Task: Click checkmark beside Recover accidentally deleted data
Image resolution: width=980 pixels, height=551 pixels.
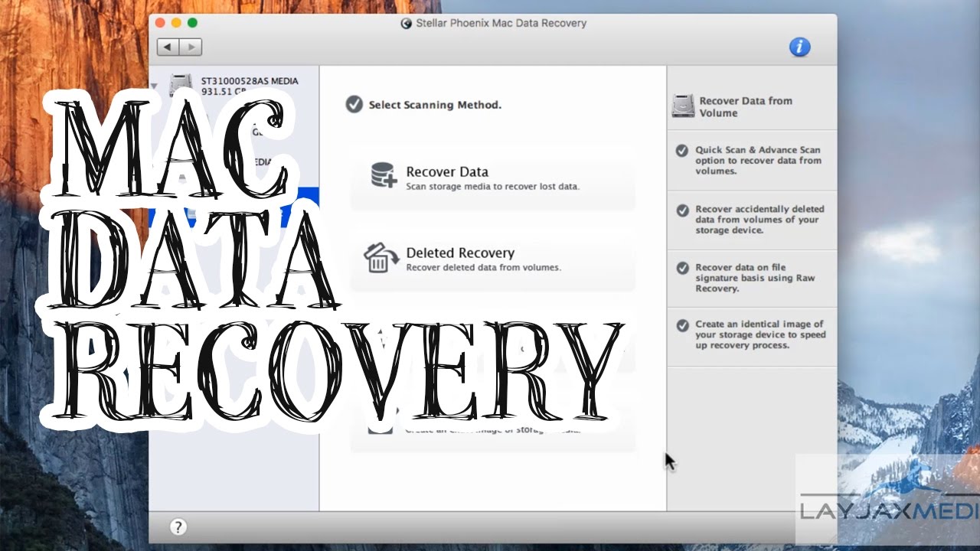Action: pos(681,210)
